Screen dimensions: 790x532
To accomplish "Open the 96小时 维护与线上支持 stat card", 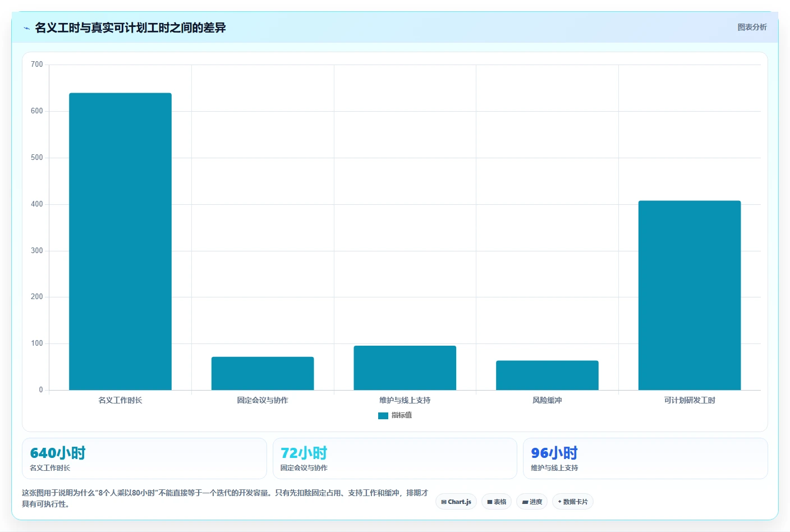I will pos(645,458).
